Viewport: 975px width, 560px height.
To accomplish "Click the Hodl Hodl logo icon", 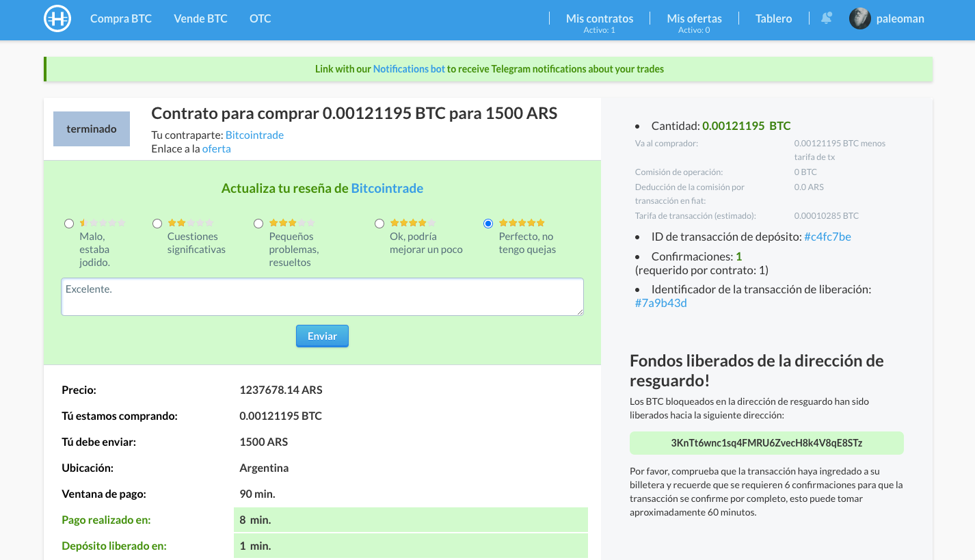I will (x=57, y=19).
